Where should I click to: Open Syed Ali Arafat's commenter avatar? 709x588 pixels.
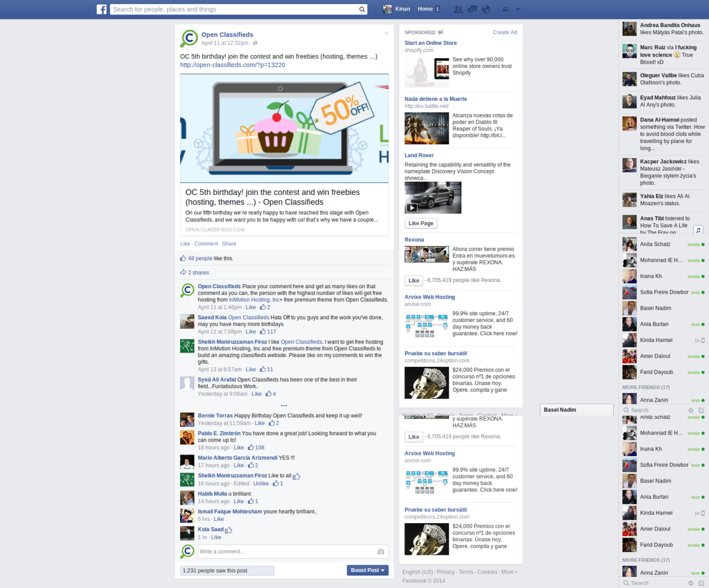point(187,384)
